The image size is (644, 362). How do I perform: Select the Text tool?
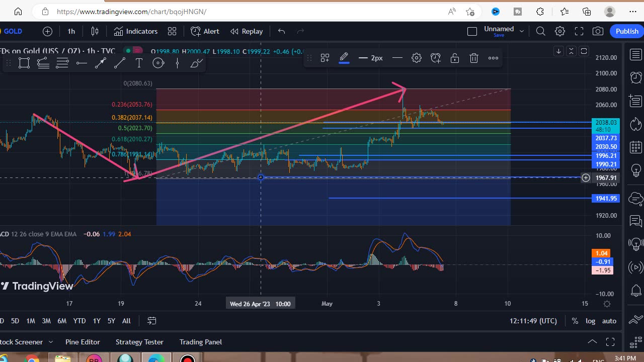click(139, 63)
